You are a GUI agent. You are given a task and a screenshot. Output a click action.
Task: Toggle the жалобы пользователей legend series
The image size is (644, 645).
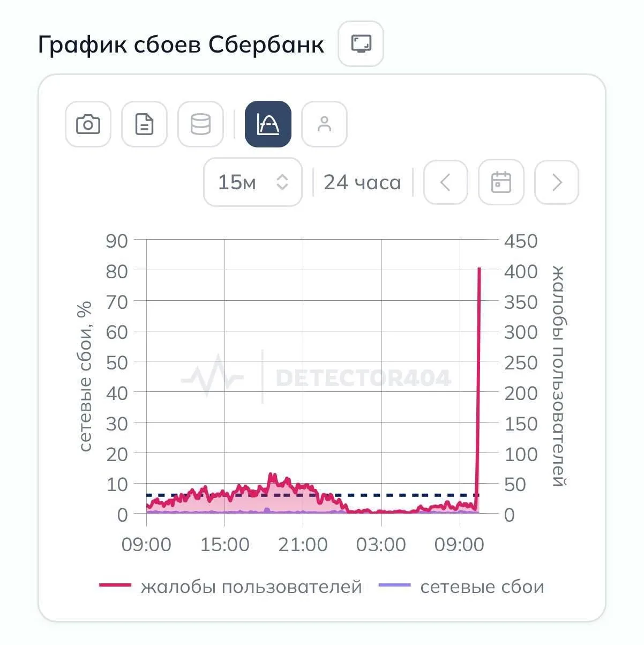point(251,587)
